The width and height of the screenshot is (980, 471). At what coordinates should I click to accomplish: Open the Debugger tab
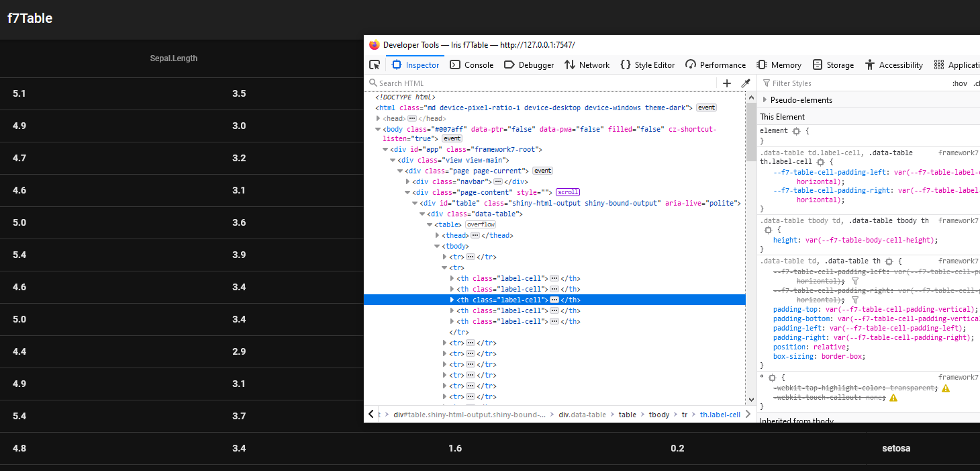tap(528, 65)
